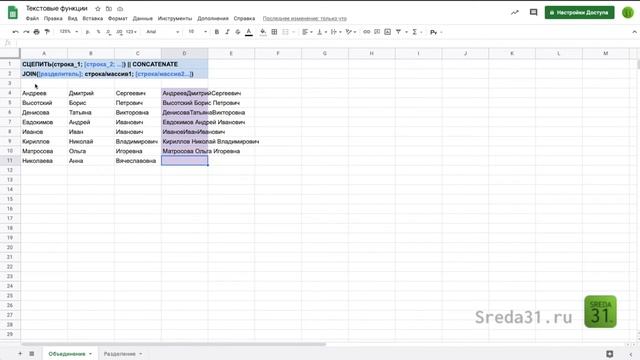
Task: Open the 123 more formats dropdown
Action: pos(131,32)
